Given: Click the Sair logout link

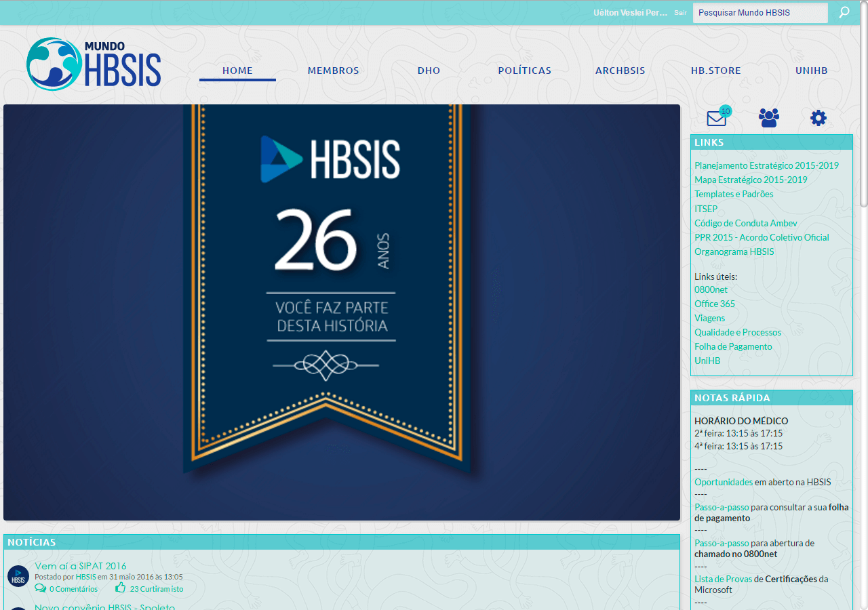Looking at the screenshot, I should [680, 12].
